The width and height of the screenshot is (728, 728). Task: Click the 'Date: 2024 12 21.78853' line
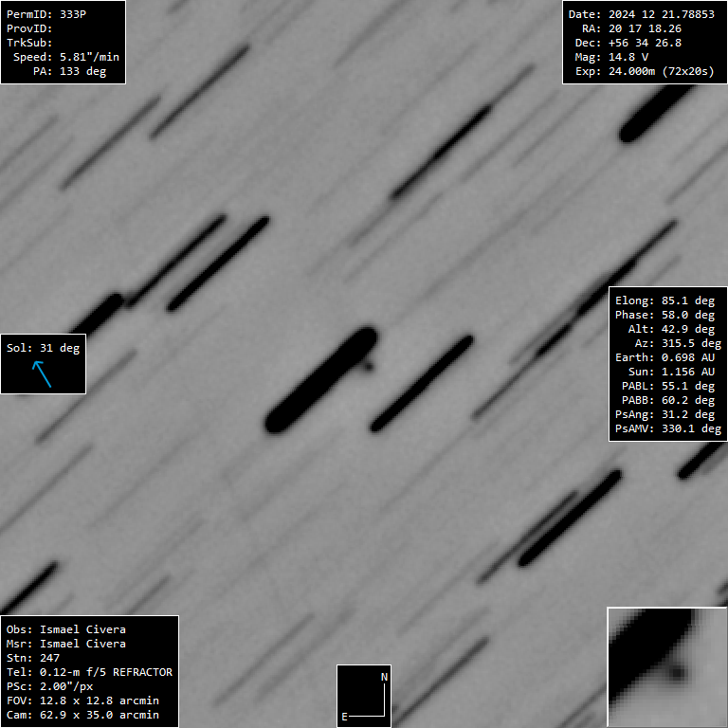click(x=641, y=14)
